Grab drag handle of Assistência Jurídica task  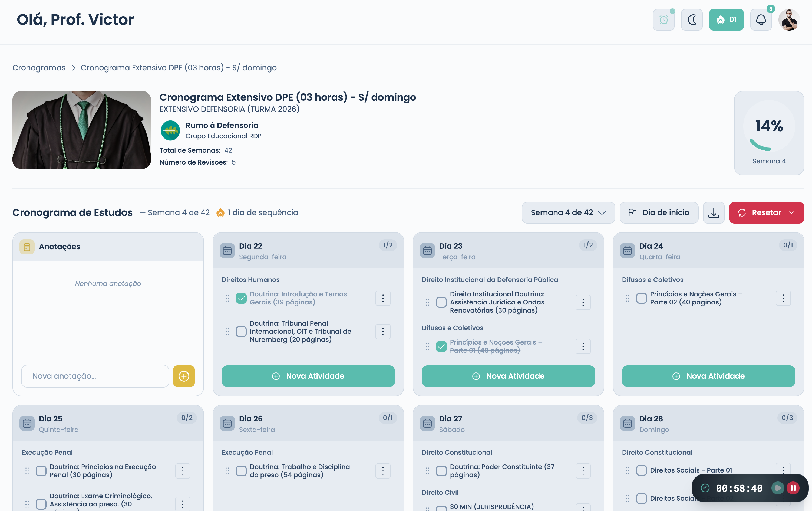tap(427, 302)
